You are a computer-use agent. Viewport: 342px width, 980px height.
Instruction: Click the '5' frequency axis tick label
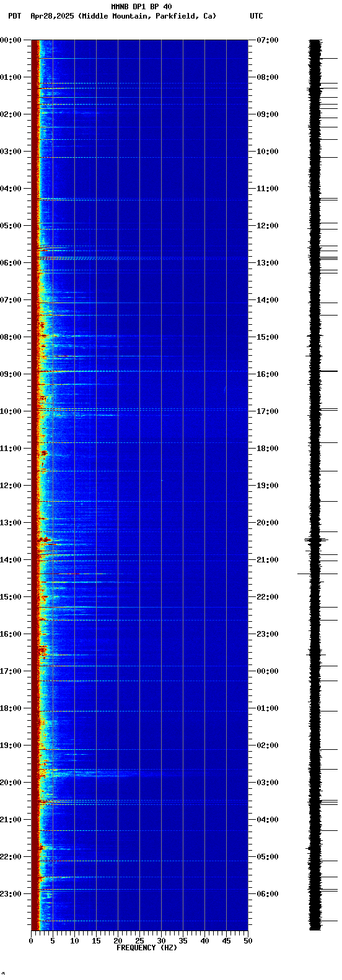(x=53, y=941)
